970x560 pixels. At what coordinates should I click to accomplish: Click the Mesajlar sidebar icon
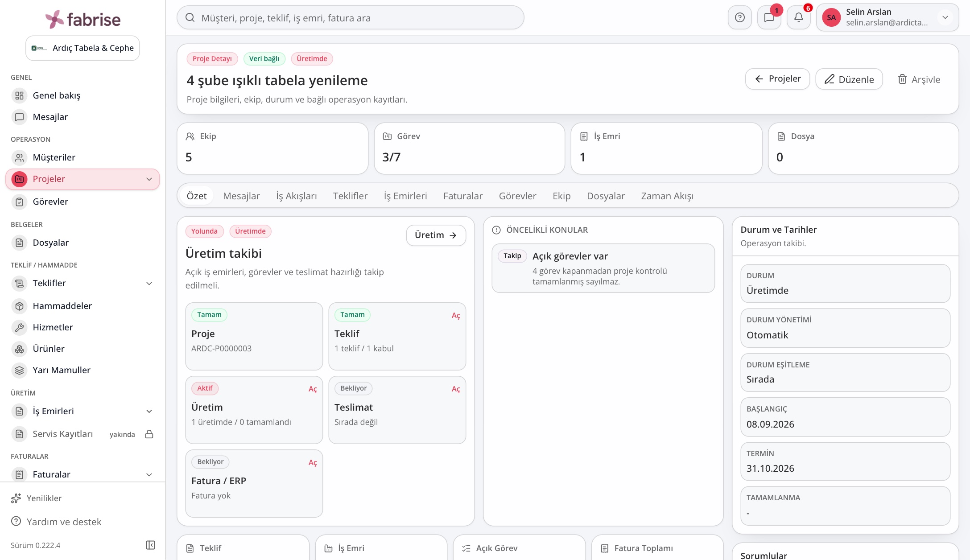click(19, 117)
